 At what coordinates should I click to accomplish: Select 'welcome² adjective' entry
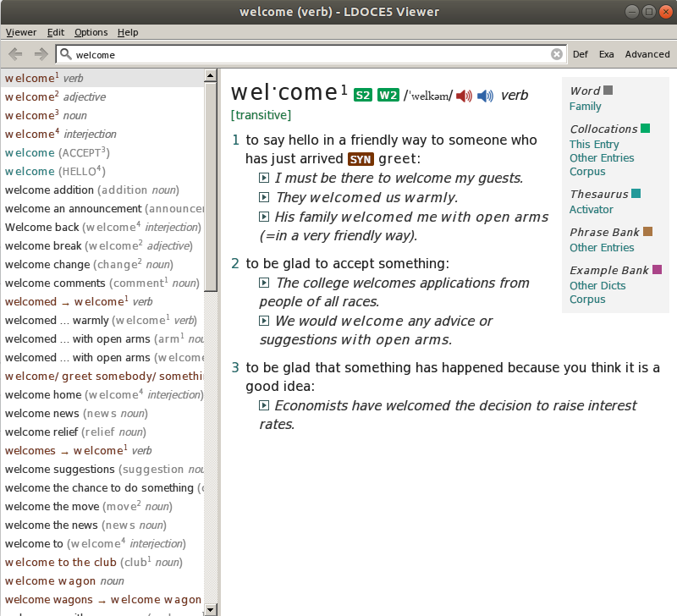102,96
